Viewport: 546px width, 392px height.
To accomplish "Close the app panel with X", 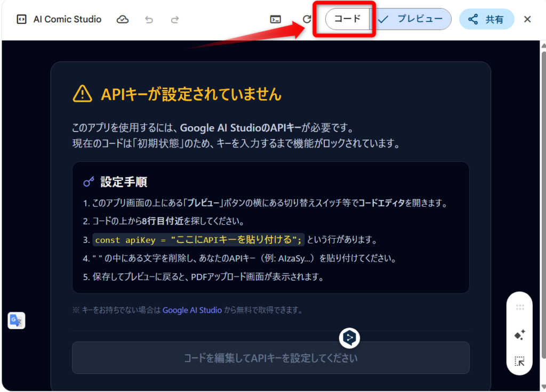I will pyautogui.click(x=527, y=20).
